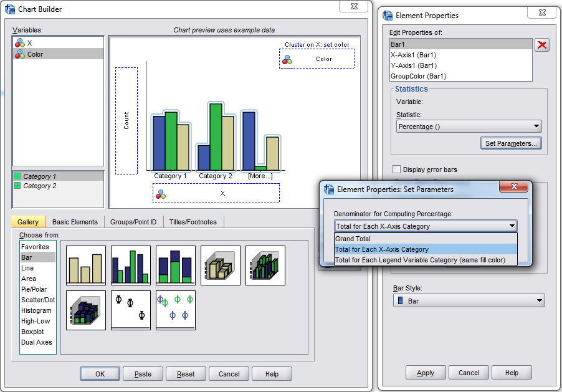
Task: Open the Titles/Footnotes tab
Action: 193,222
